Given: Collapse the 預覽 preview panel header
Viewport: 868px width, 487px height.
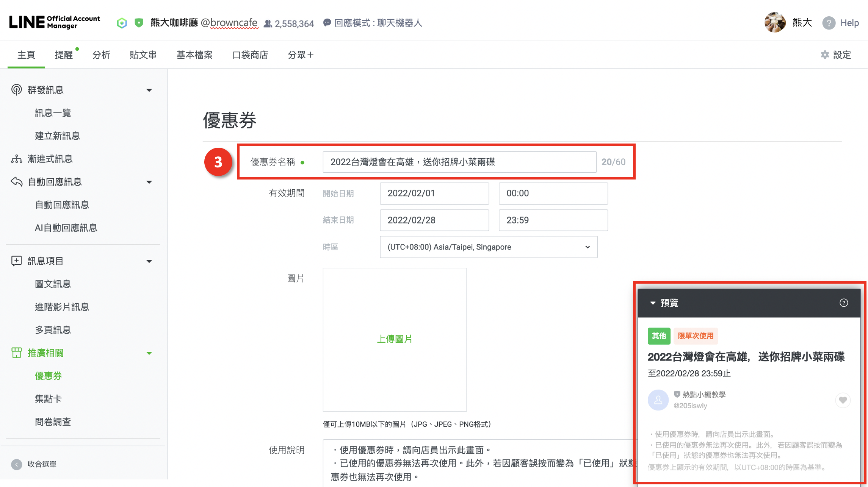Looking at the screenshot, I should [x=653, y=303].
